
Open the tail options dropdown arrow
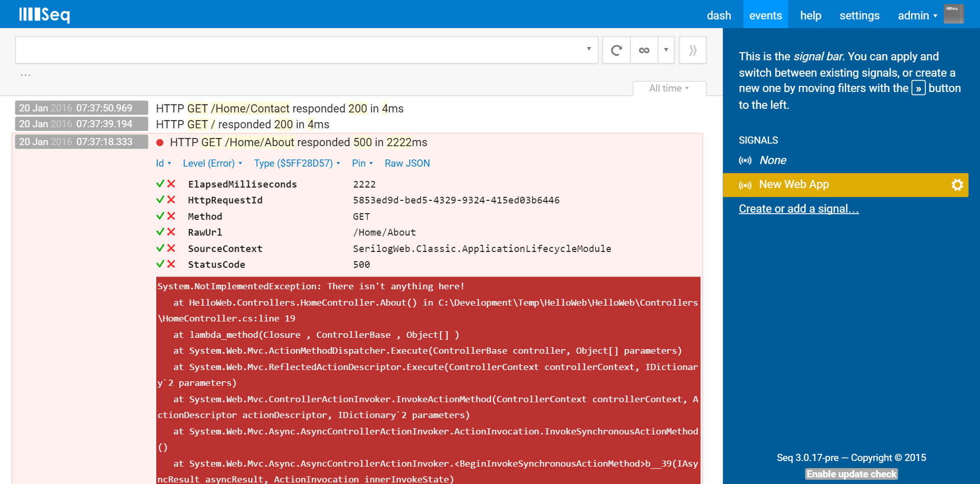click(x=666, y=50)
